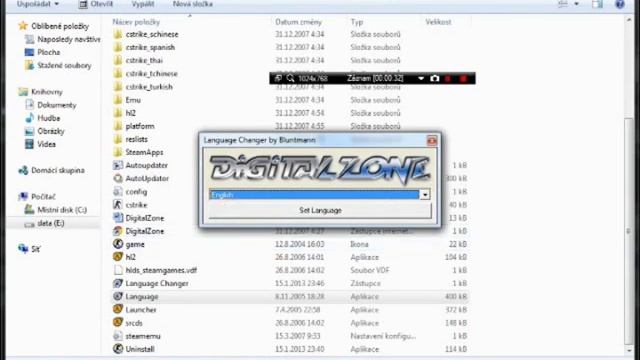Select the Language application icon

tap(118, 296)
